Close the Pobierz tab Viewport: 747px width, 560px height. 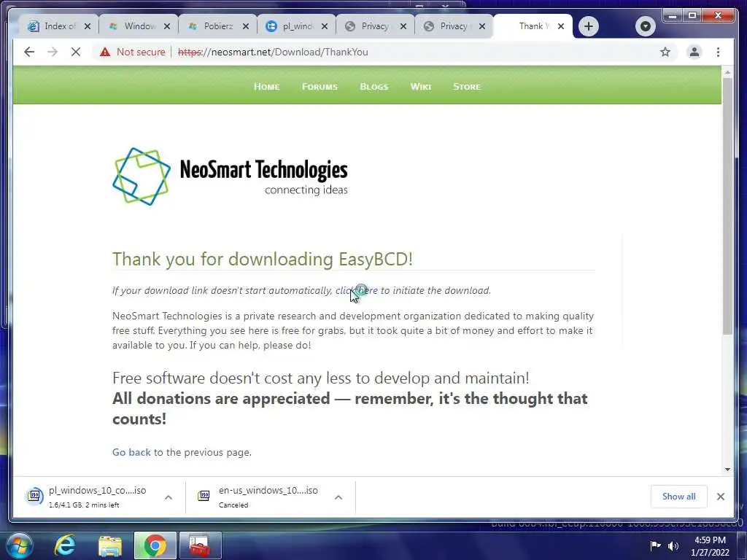245,26
